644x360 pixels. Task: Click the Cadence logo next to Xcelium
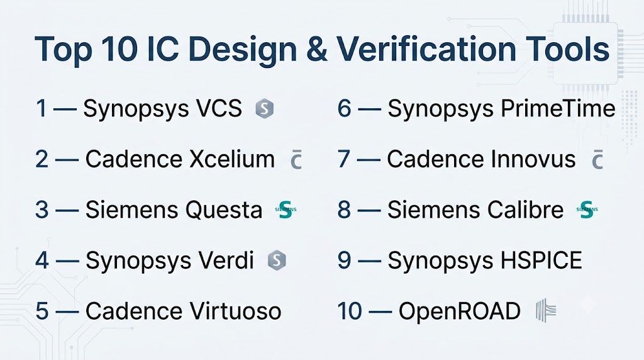pos(296,160)
